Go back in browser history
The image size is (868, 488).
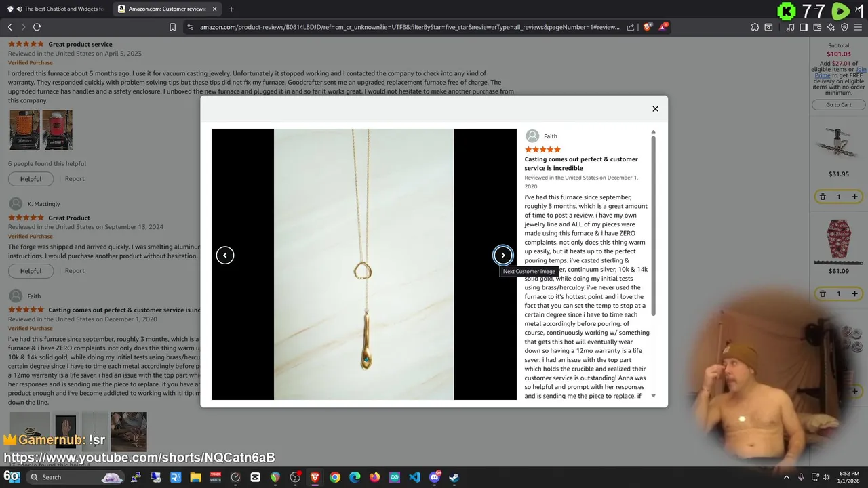coord(9,27)
